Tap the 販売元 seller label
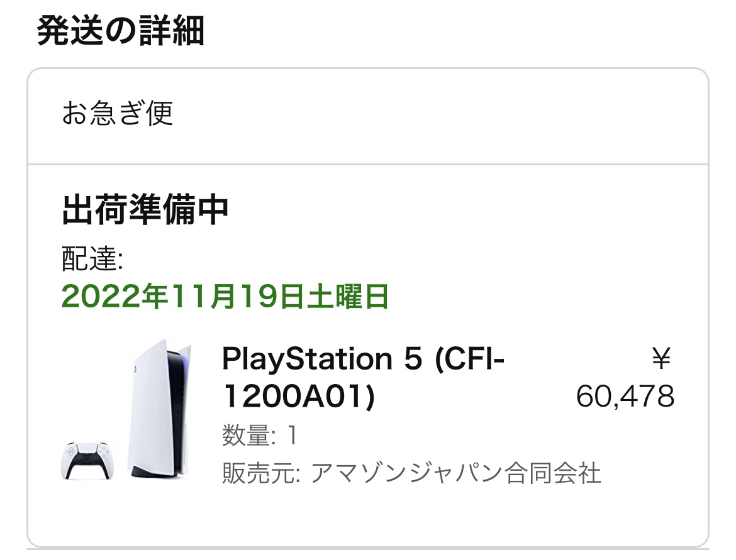 (255, 473)
